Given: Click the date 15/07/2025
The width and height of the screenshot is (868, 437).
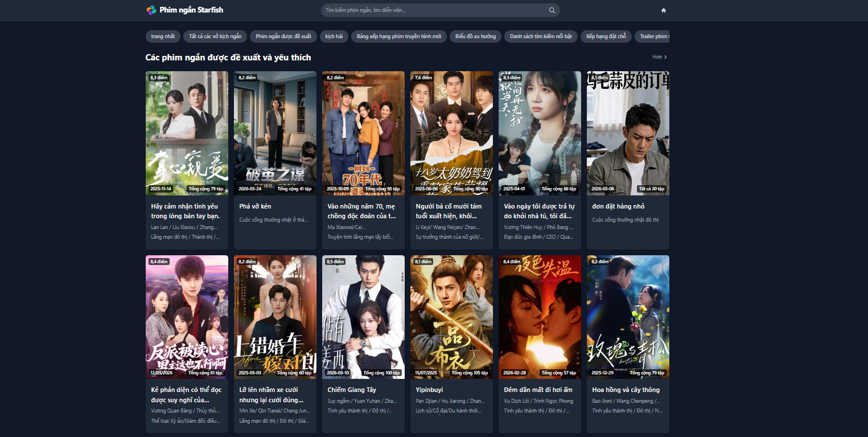Looking at the screenshot, I should pos(426,373).
